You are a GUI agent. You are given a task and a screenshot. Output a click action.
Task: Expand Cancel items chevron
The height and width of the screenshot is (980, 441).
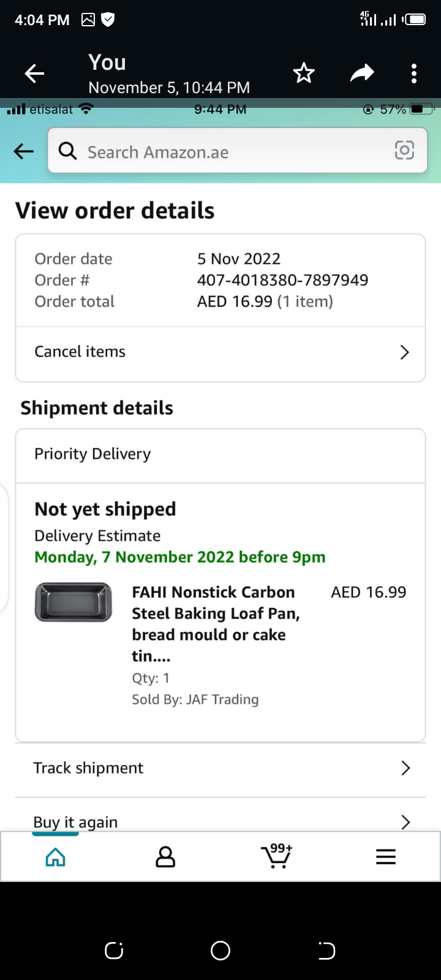coord(404,352)
